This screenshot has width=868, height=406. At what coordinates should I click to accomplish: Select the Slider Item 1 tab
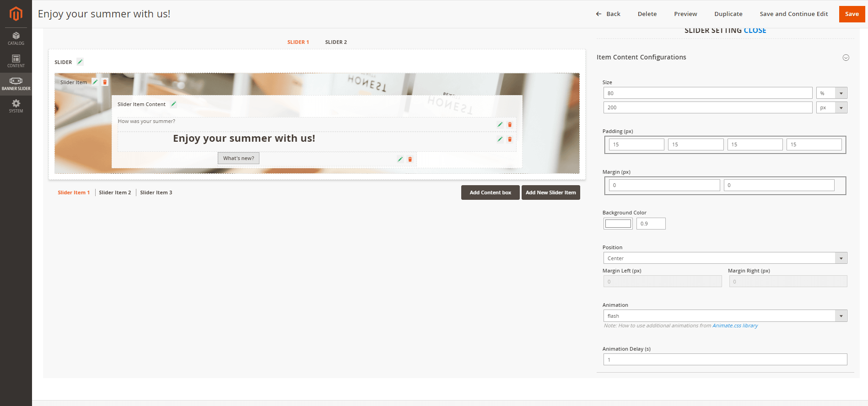click(x=74, y=192)
